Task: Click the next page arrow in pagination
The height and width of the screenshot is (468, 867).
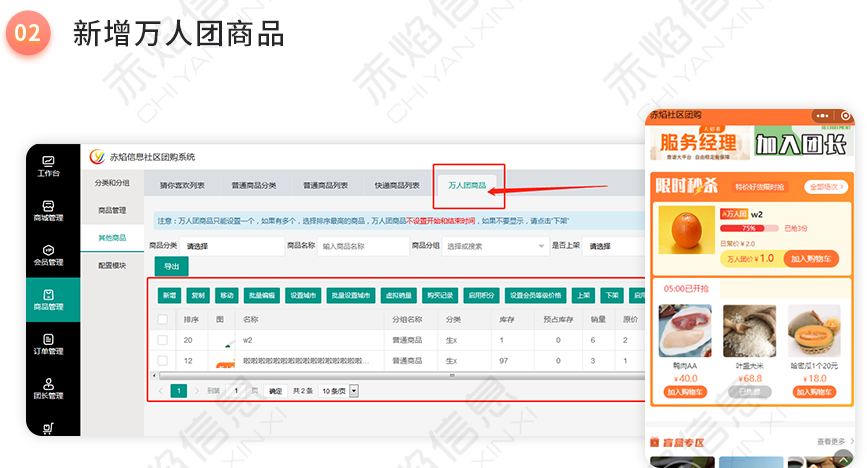Action: pos(194,391)
